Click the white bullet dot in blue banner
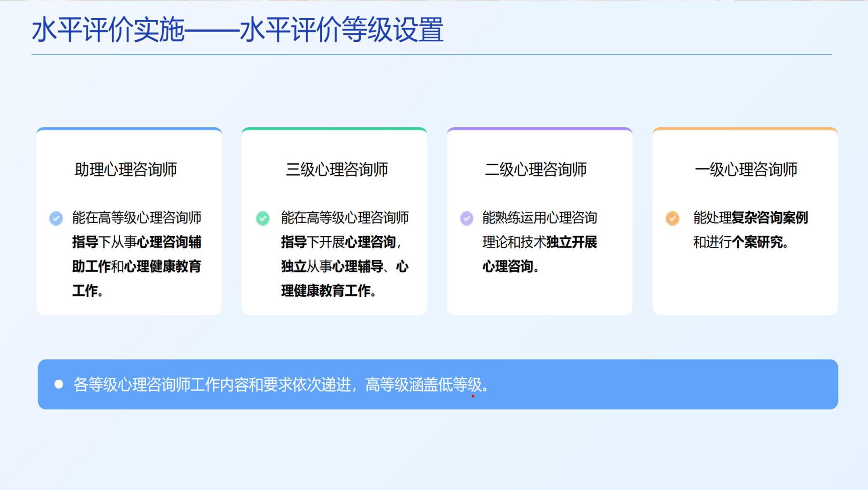This screenshot has height=490, width=868. pyautogui.click(x=59, y=384)
